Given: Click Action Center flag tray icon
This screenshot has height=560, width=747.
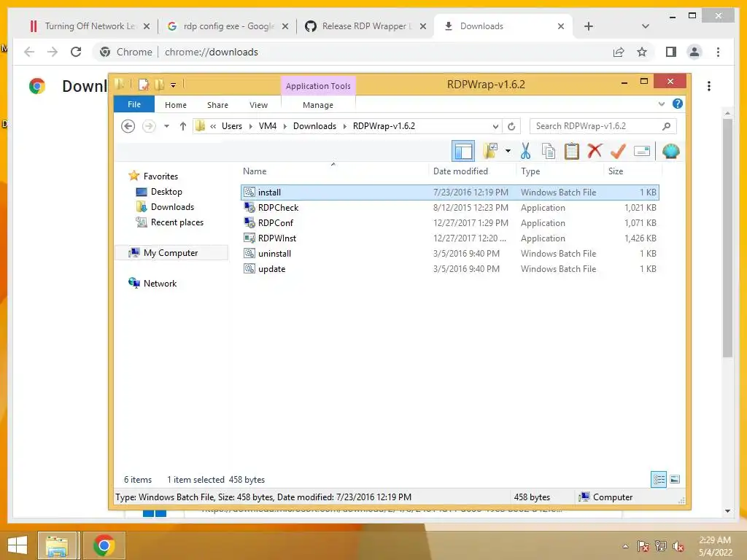Looking at the screenshot, I should tap(643, 546).
